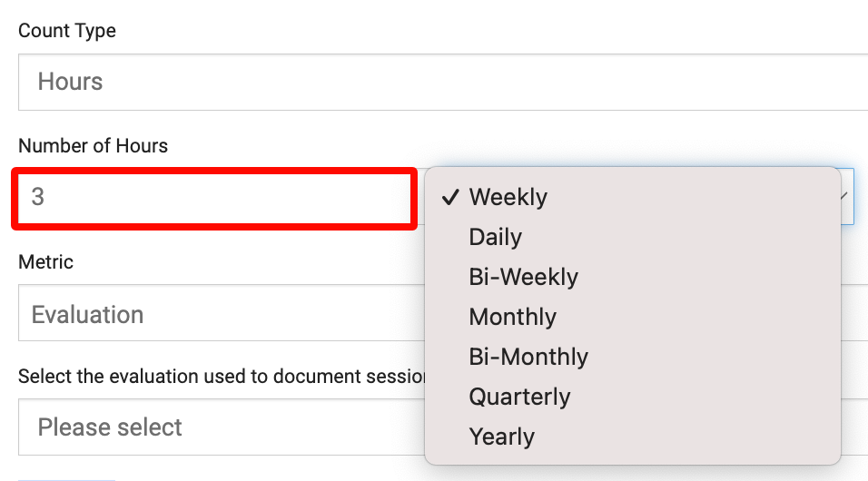Viewport: 868px width, 481px height.
Task: Select the Weekly frequency option
Action: (x=508, y=197)
